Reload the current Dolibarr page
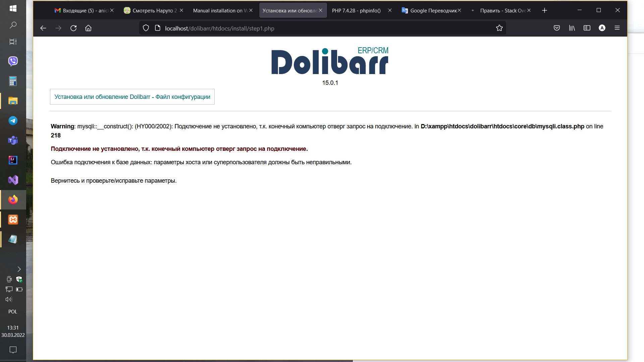 click(73, 28)
